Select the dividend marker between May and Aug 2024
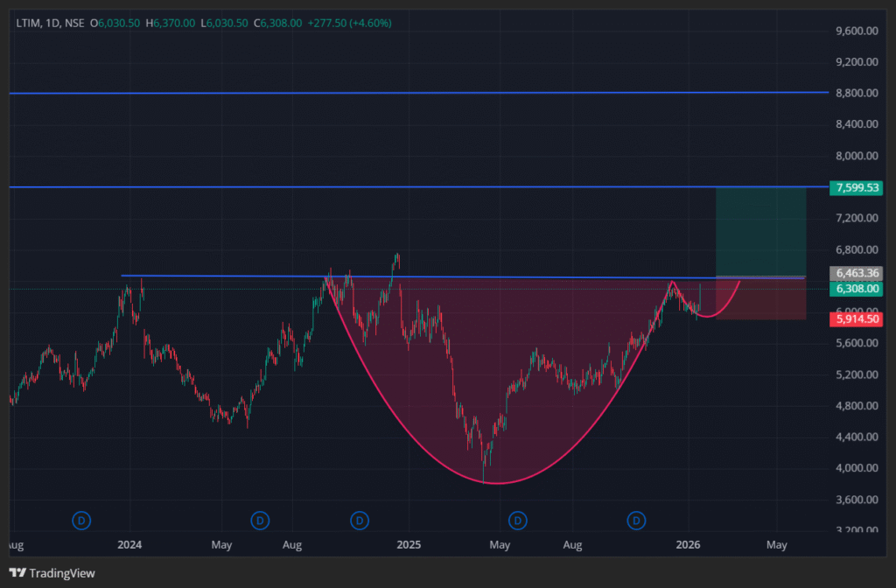This screenshot has height=588, width=896. pyautogui.click(x=260, y=521)
